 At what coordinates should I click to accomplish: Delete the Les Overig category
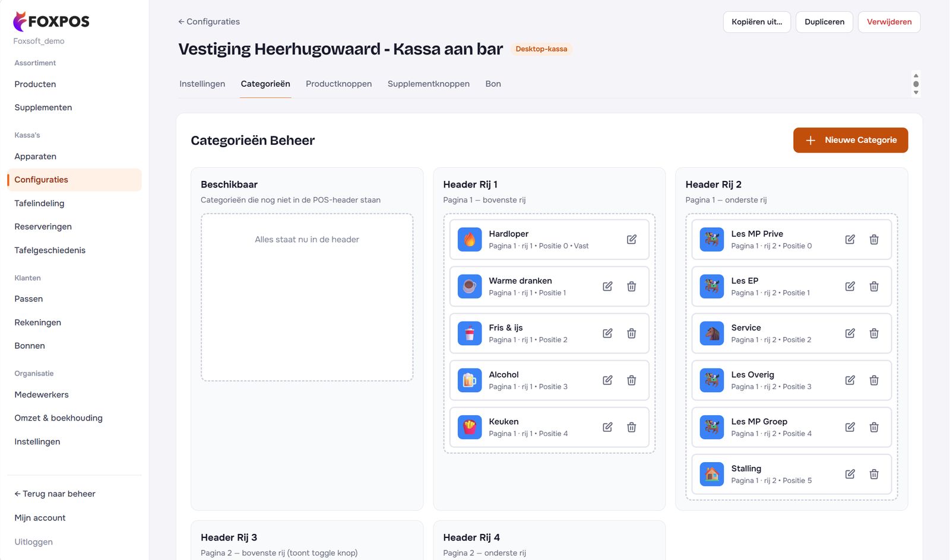point(874,380)
